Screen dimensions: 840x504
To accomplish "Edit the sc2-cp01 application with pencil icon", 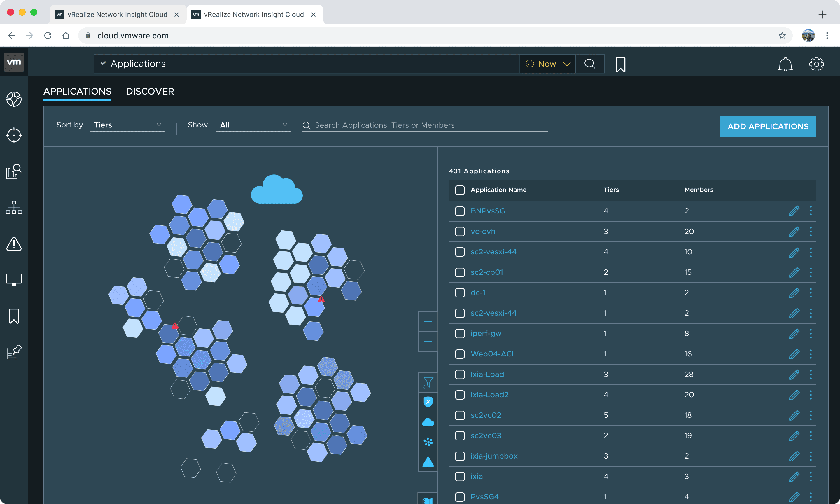I will 794,272.
